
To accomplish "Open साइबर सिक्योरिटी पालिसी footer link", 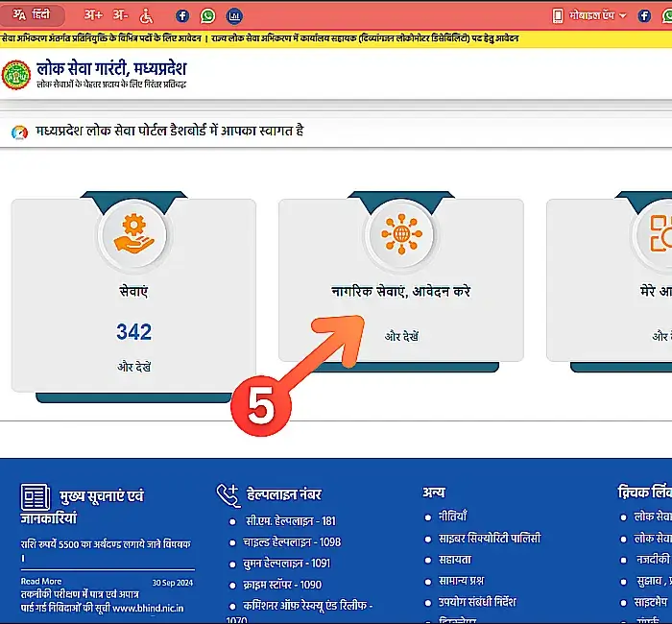I will pyautogui.click(x=490, y=538).
